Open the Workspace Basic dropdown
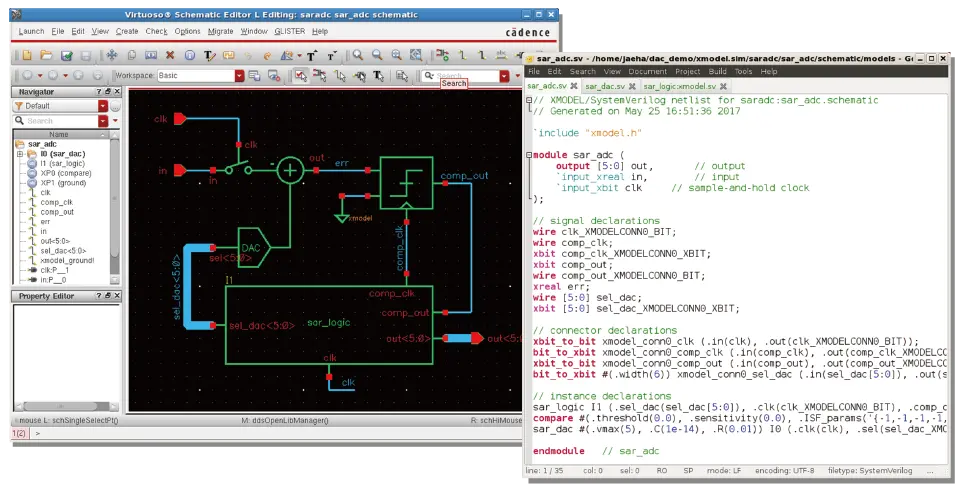The height and width of the screenshot is (490, 961). tap(239, 75)
